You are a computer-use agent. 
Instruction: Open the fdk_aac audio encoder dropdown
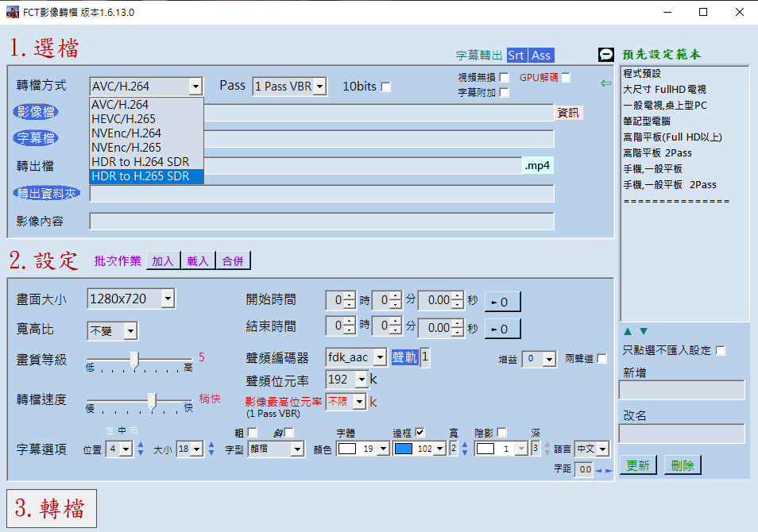point(381,357)
